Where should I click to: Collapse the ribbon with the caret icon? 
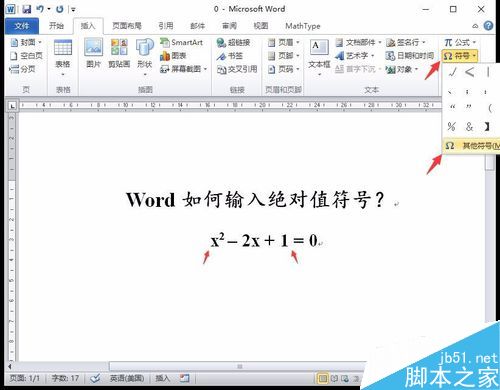coord(475,26)
